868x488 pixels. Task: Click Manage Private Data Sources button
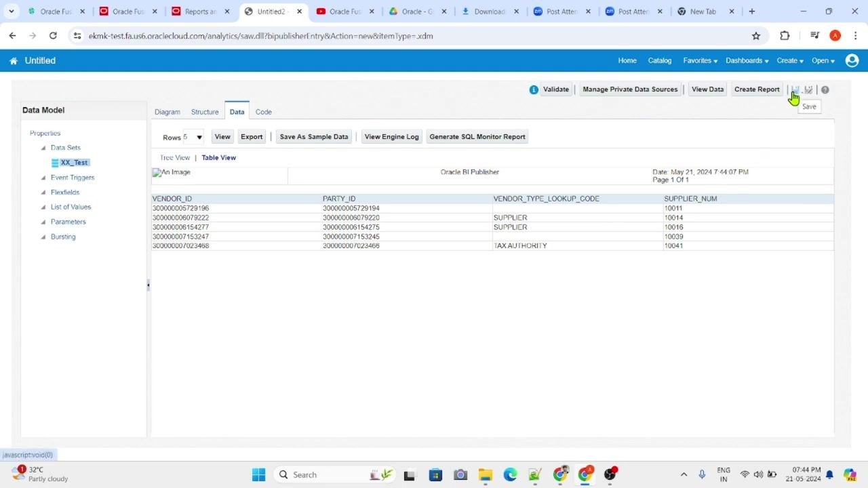(x=630, y=89)
